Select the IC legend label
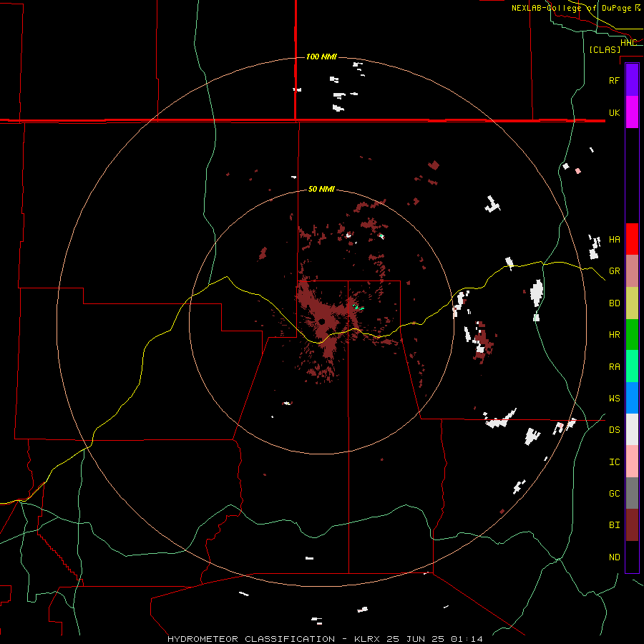The width and height of the screenshot is (644, 644). [x=614, y=462]
